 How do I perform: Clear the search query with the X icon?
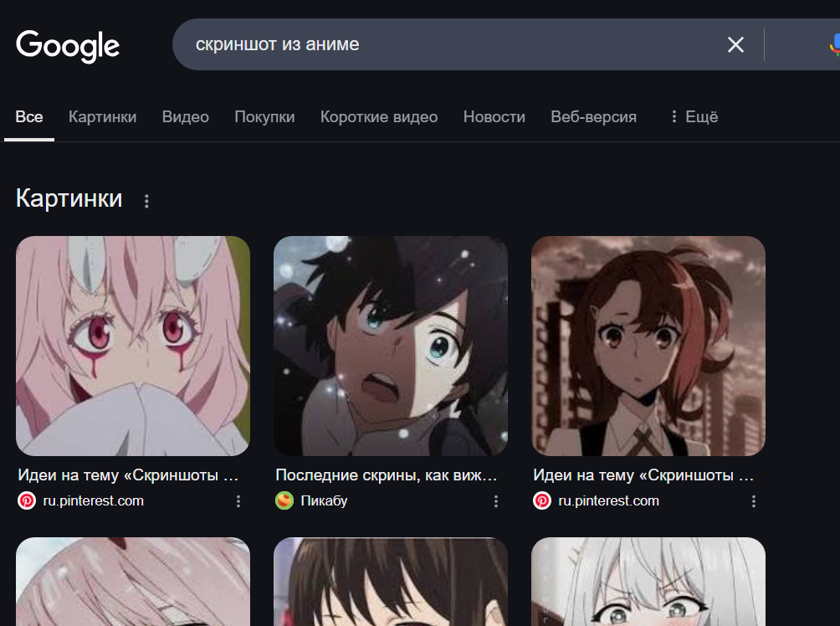click(x=735, y=44)
